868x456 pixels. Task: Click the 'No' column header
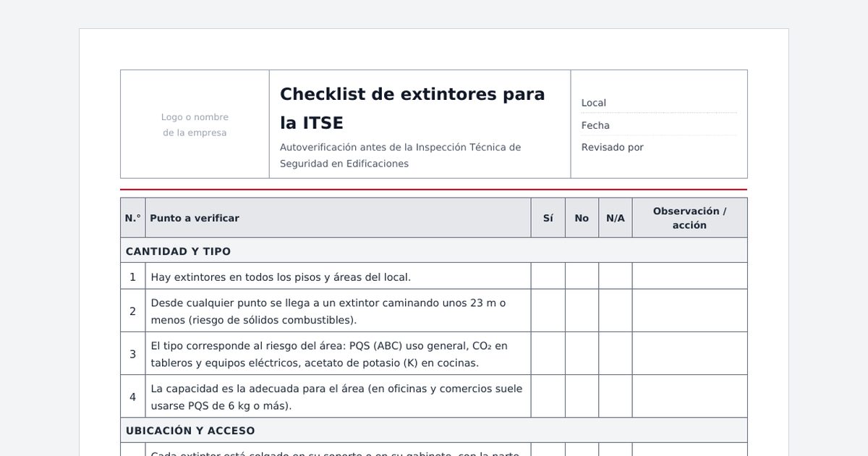pyautogui.click(x=582, y=218)
